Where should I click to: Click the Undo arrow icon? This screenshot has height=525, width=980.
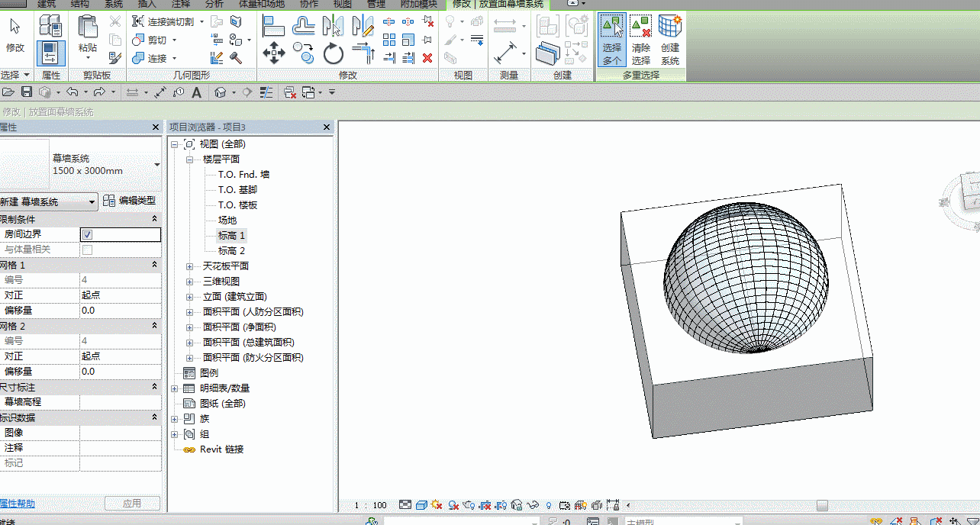[x=72, y=92]
